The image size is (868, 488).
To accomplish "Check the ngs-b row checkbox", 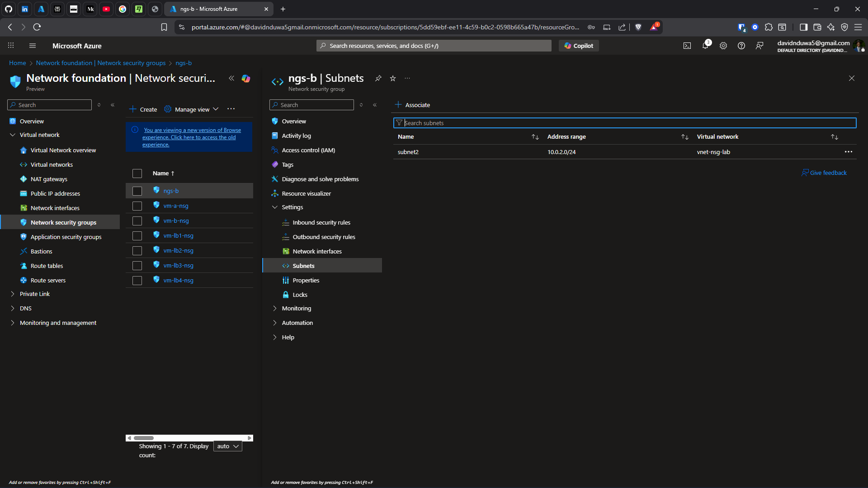I will coord(137,191).
